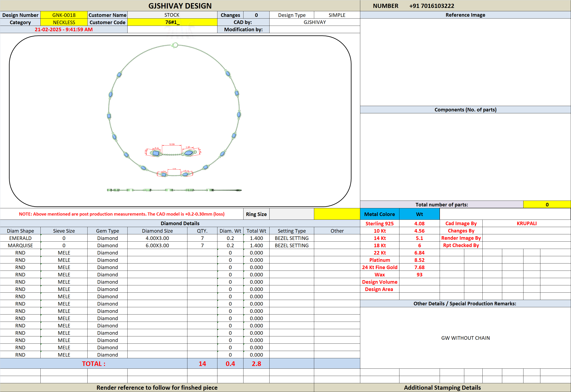Image resolution: width=571 pixels, height=392 pixels.
Task: Click the Ring Size input cell
Action: coord(291,214)
